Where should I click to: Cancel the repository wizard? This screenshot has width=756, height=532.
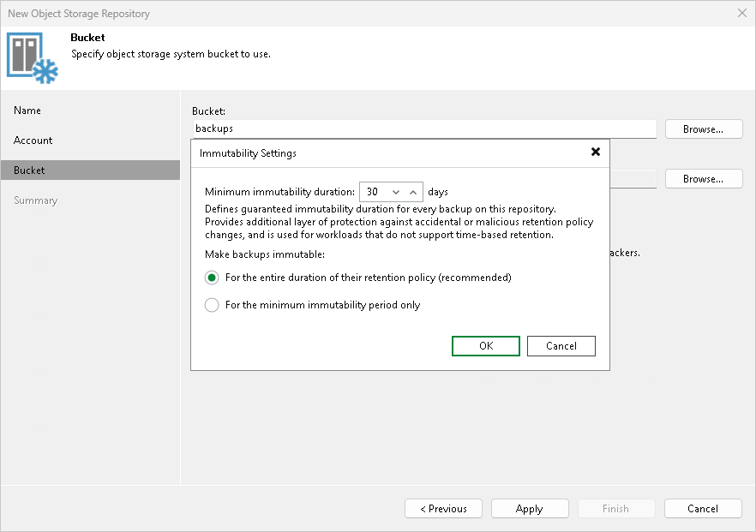tap(703, 508)
